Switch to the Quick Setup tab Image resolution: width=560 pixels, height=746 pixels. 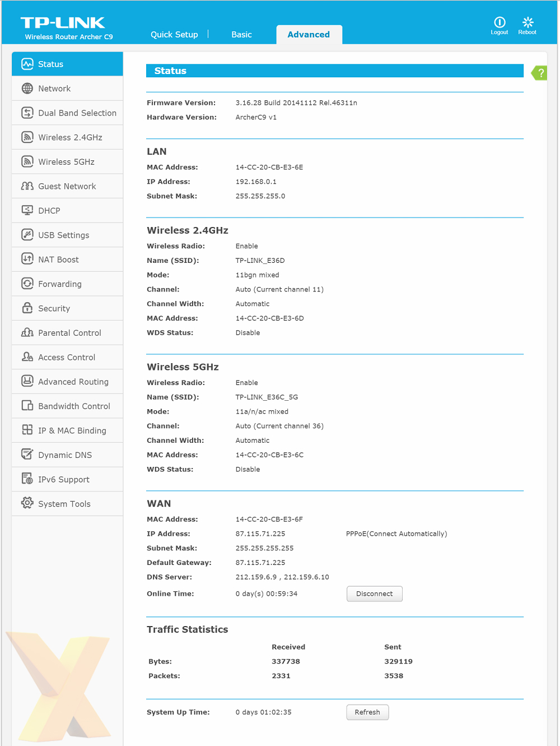point(174,34)
